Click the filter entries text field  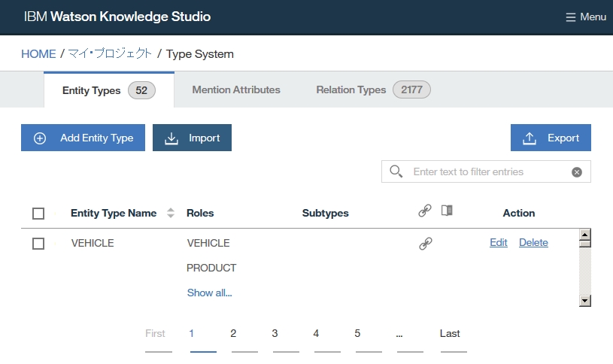pos(489,171)
